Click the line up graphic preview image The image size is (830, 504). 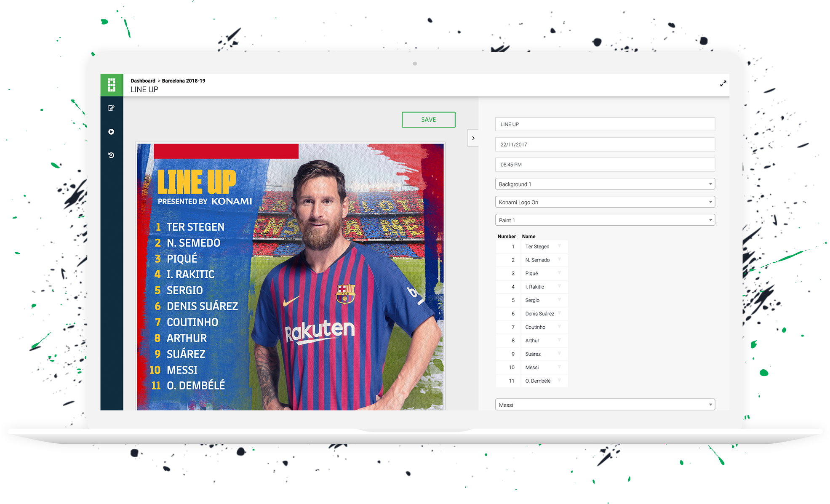point(290,277)
